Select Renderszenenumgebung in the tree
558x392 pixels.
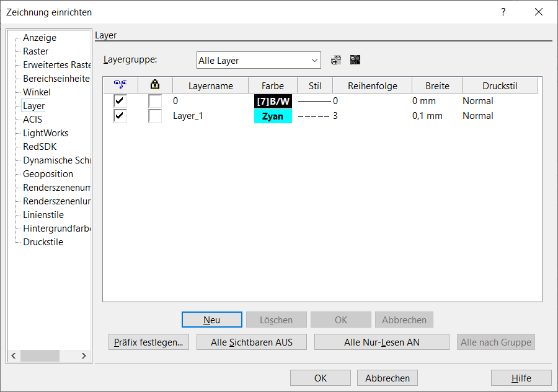coord(56,188)
